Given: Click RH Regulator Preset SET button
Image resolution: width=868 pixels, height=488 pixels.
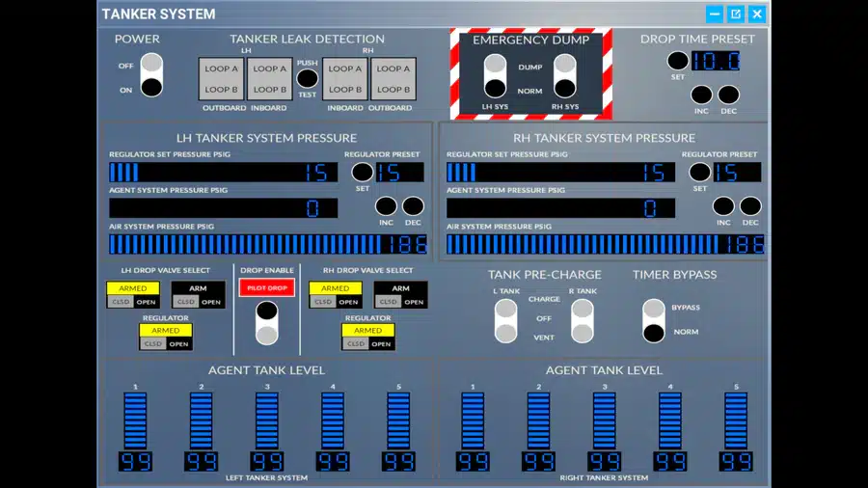Looking at the screenshot, I should [700, 172].
